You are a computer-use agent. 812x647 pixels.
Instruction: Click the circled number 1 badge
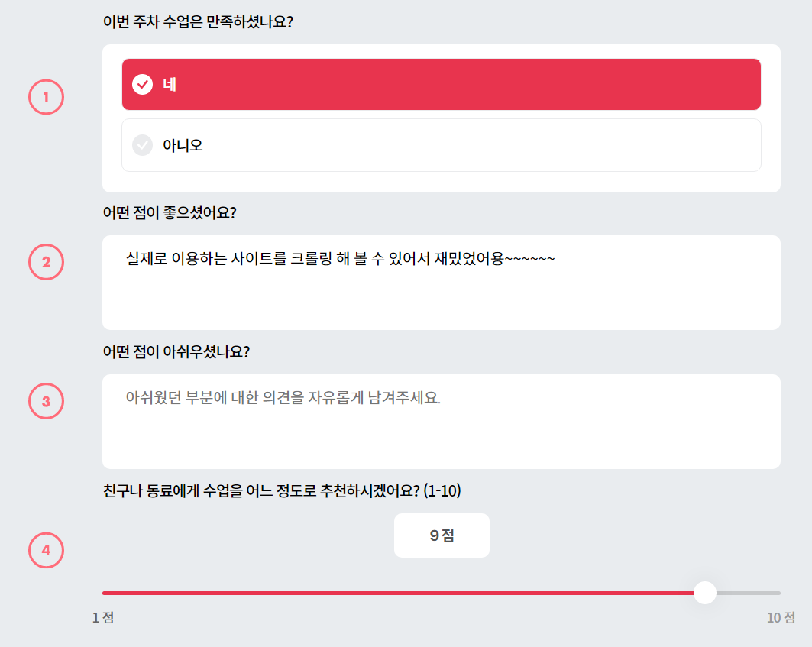[x=46, y=97]
